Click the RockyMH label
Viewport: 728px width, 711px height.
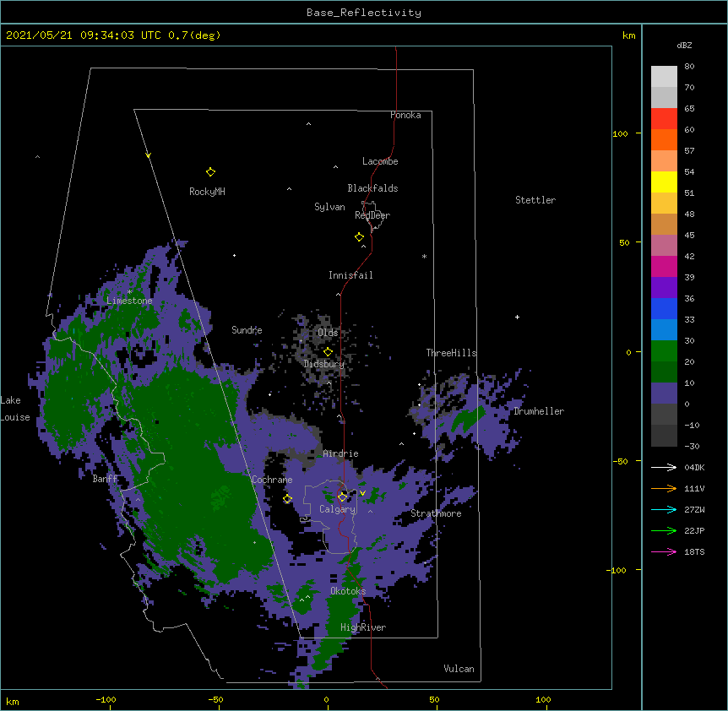point(207,192)
